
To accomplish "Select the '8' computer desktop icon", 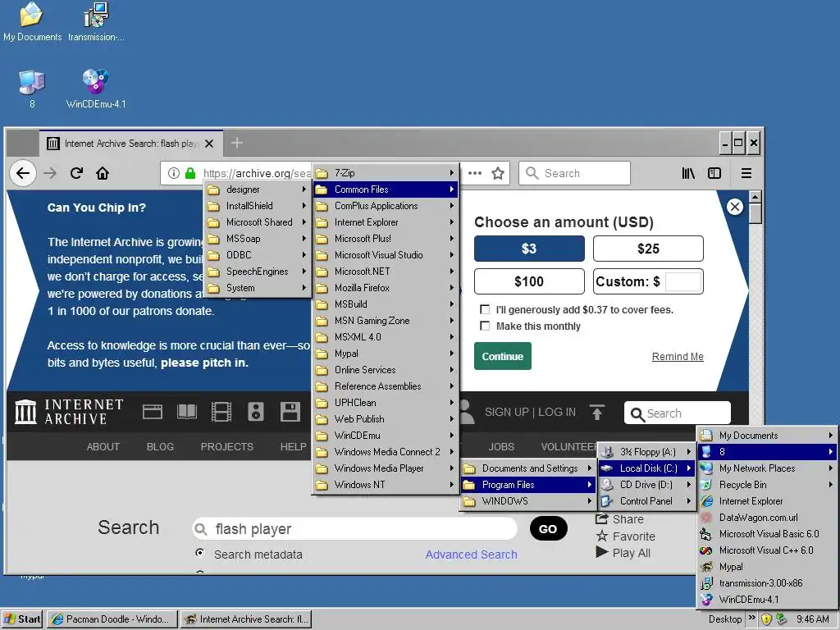I will 32,89.
